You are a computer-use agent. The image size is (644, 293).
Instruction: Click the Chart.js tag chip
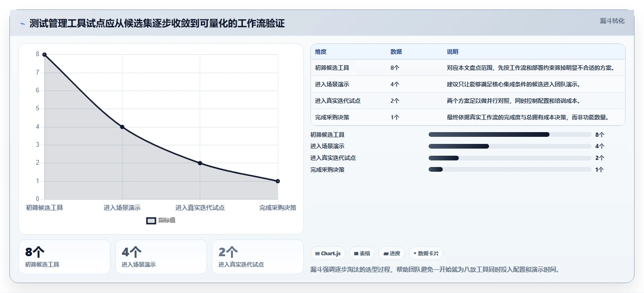click(328, 253)
